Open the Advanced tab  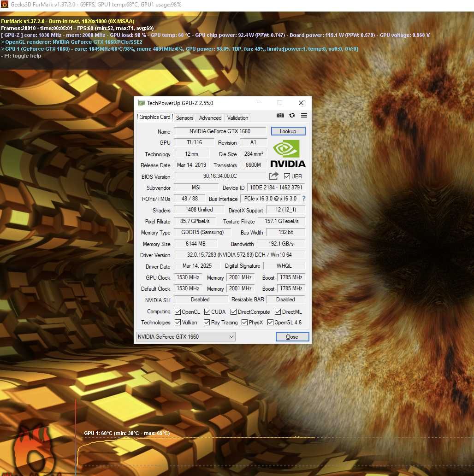210,118
